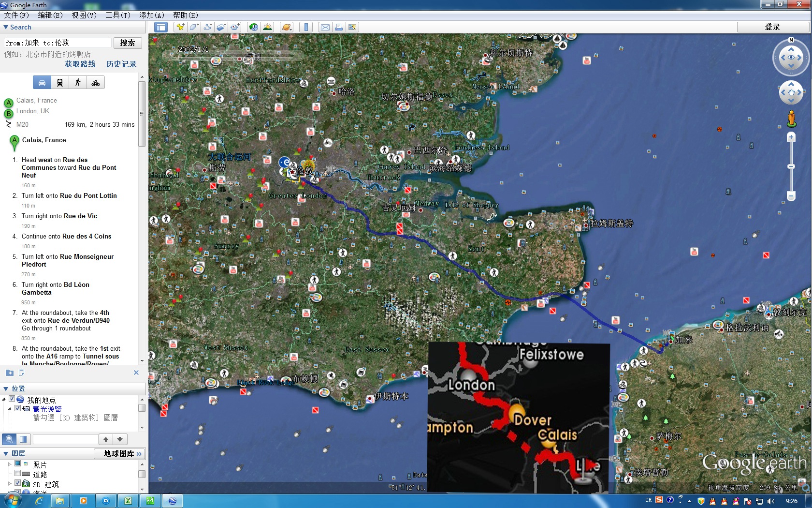
Task: Collapse the 位置 places panel
Action: pyautogui.click(x=6, y=388)
